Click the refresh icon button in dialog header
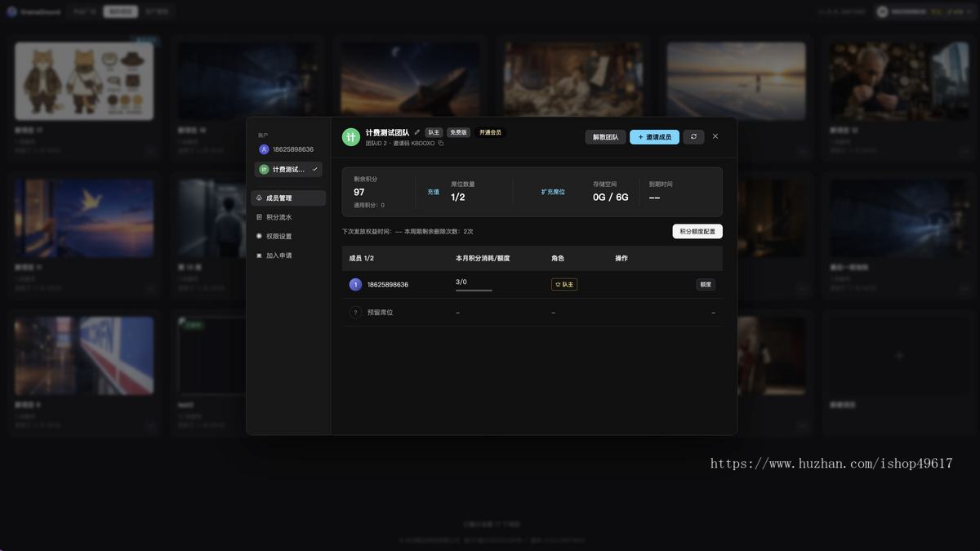 pos(693,137)
